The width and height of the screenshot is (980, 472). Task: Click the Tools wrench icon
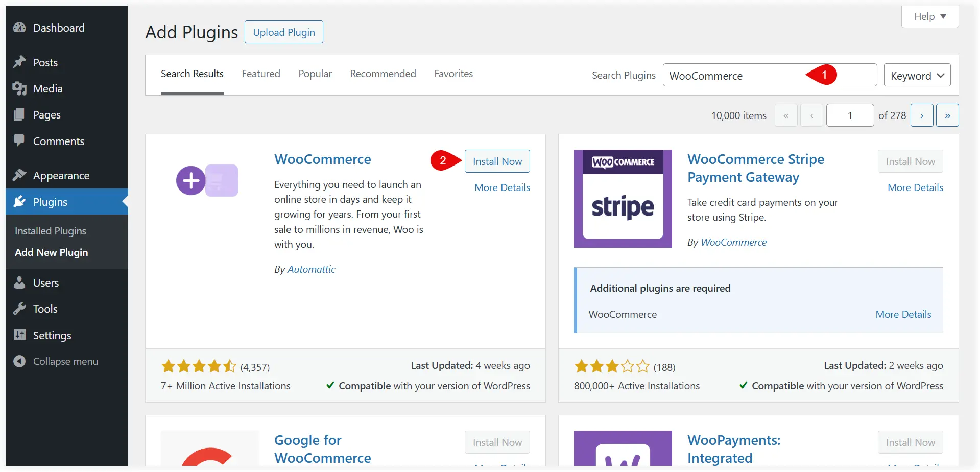point(19,309)
